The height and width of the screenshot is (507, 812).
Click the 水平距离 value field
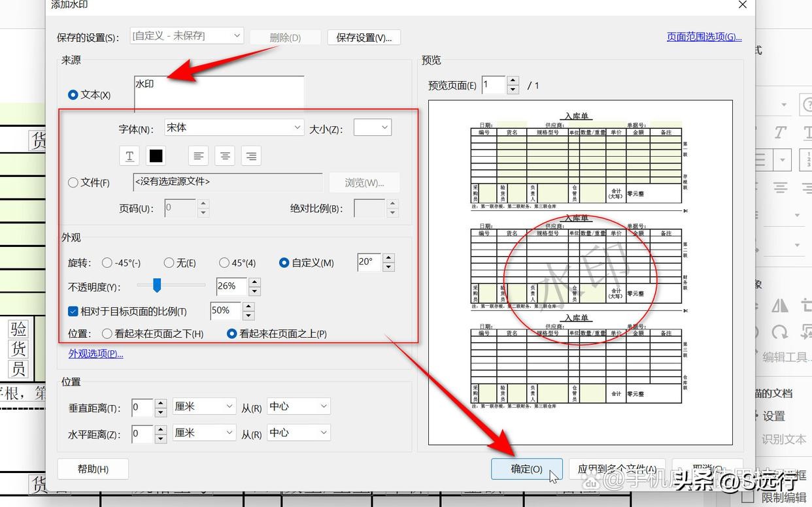(x=143, y=434)
